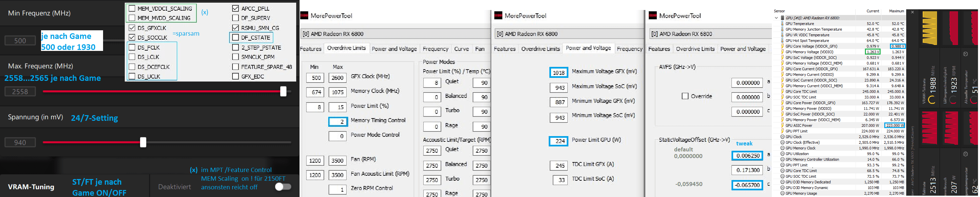This screenshot has width=980, height=197.
Task: Click the chip icon beside GPU [#0] sensor group
Action: click(x=783, y=18)
